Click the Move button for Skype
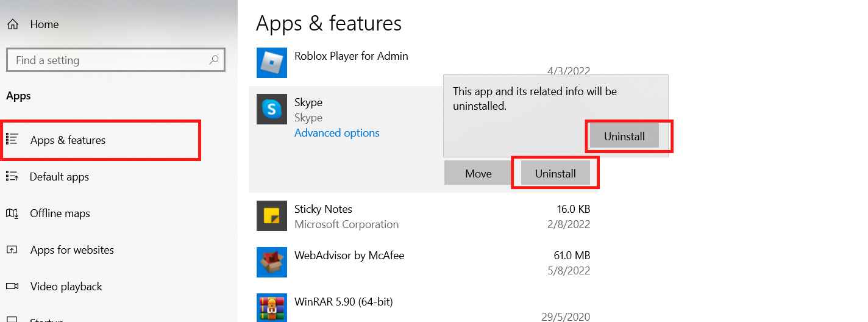 click(x=478, y=173)
